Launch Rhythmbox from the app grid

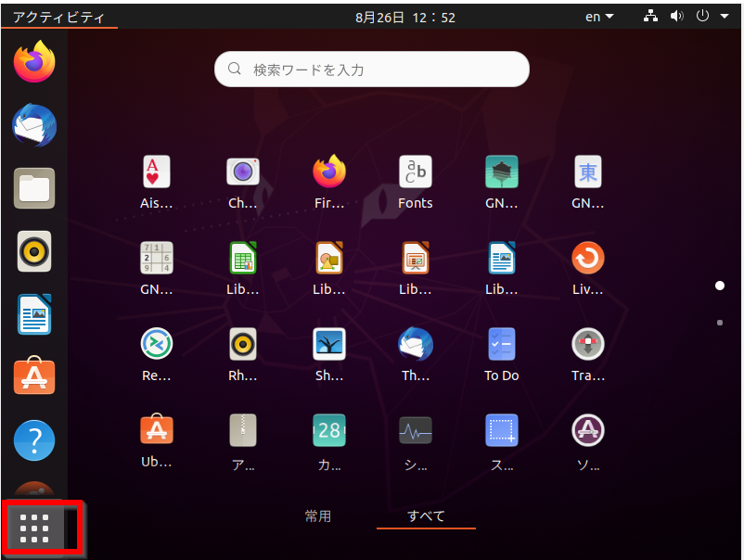pos(242,354)
